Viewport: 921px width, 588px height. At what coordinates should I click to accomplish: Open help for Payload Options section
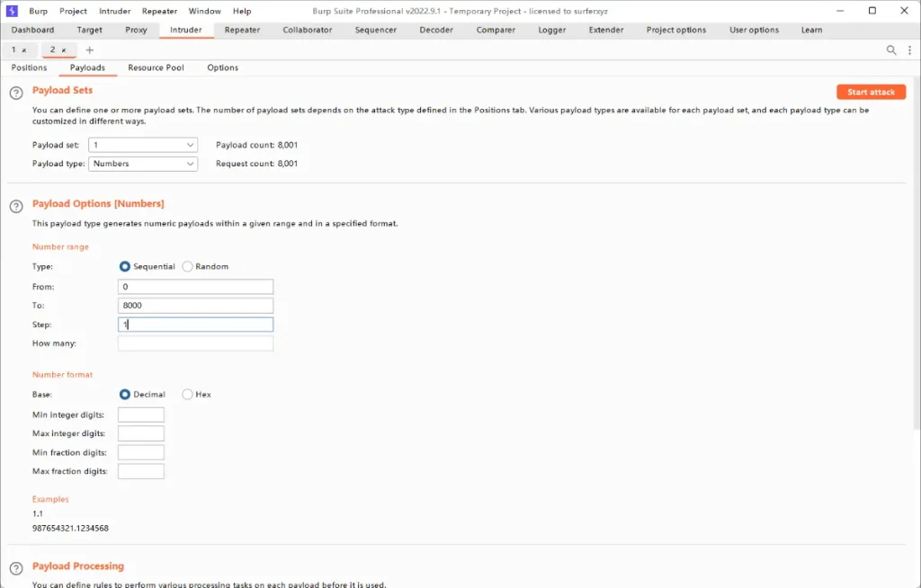(15, 206)
